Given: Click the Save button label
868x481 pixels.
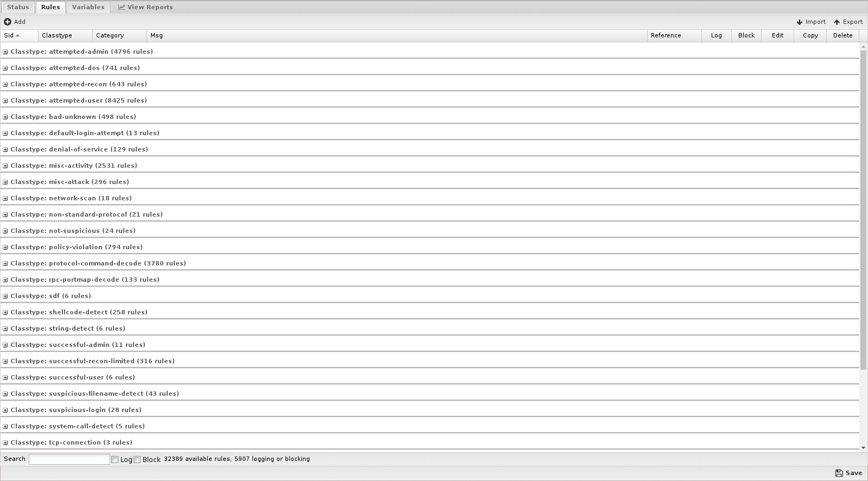Looking at the screenshot, I should [854, 473].
